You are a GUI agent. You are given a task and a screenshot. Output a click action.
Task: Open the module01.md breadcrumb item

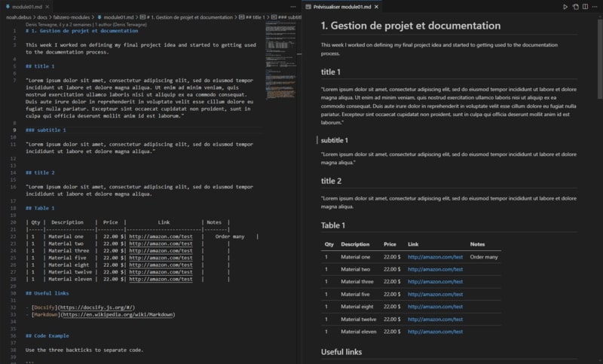pos(115,17)
